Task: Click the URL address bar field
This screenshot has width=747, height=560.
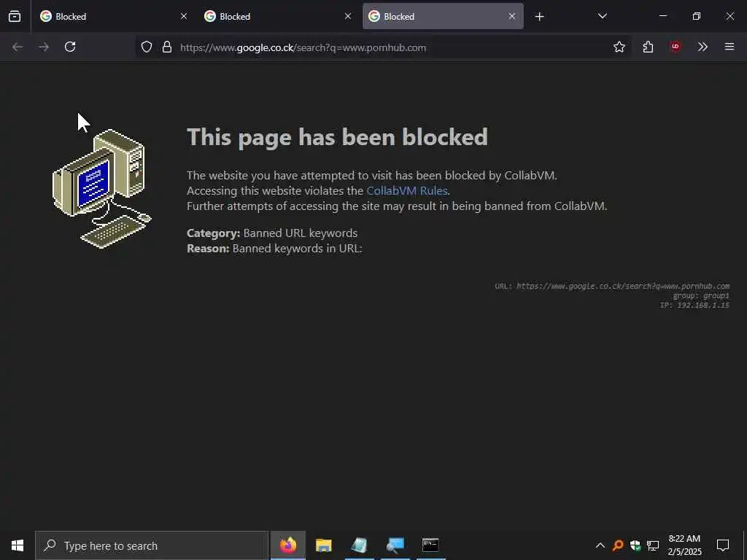Action: point(384,47)
